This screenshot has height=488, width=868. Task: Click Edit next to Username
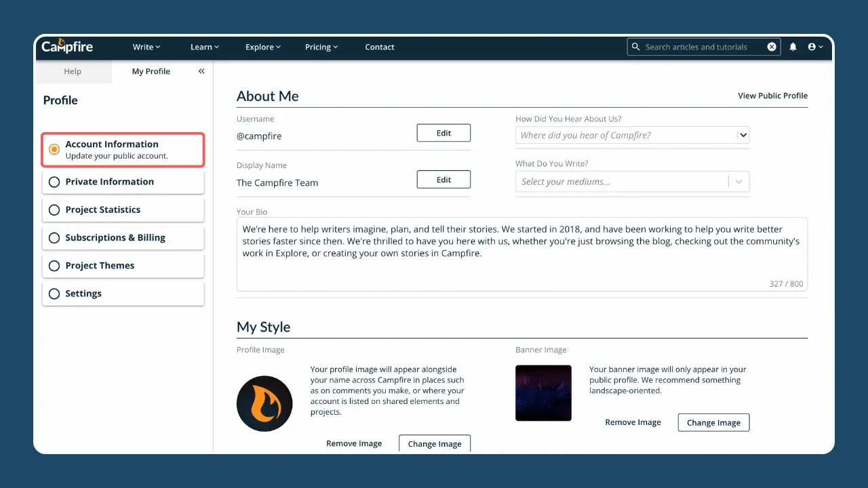click(443, 132)
